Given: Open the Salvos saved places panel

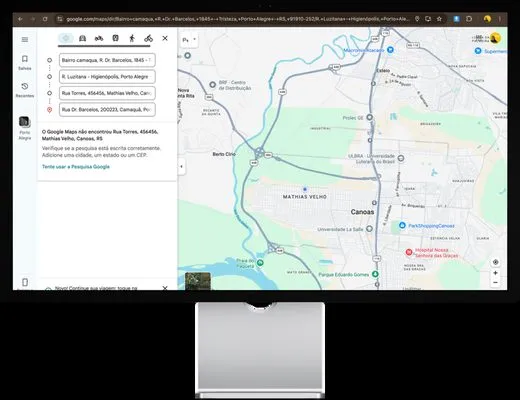Looking at the screenshot, I should coord(25,63).
